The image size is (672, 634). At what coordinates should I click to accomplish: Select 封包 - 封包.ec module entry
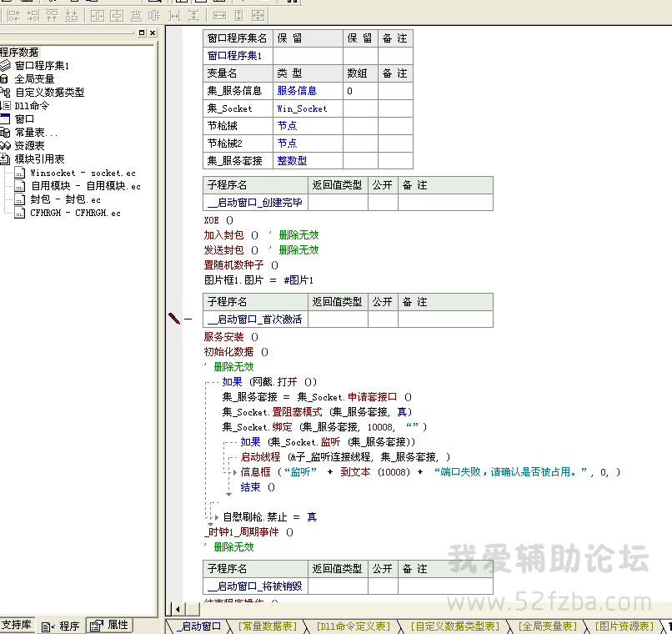[65, 199]
